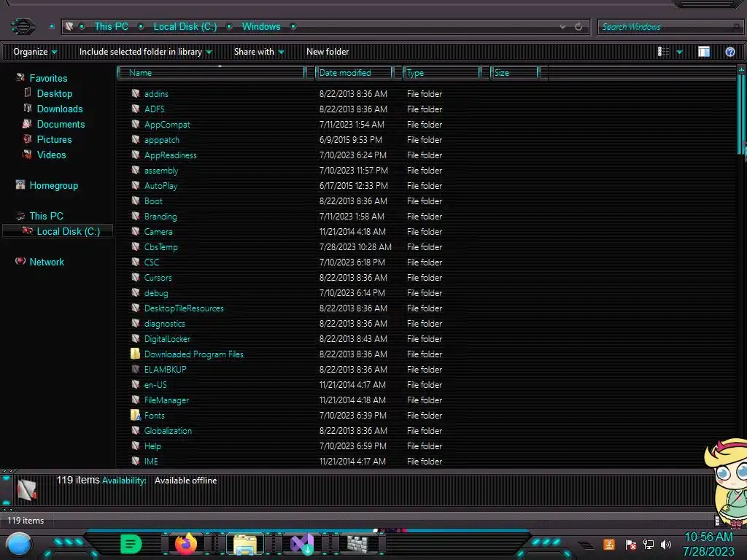Sort by Date modified column
Image resolution: width=747 pixels, height=560 pixels.
tap(354, 73)
